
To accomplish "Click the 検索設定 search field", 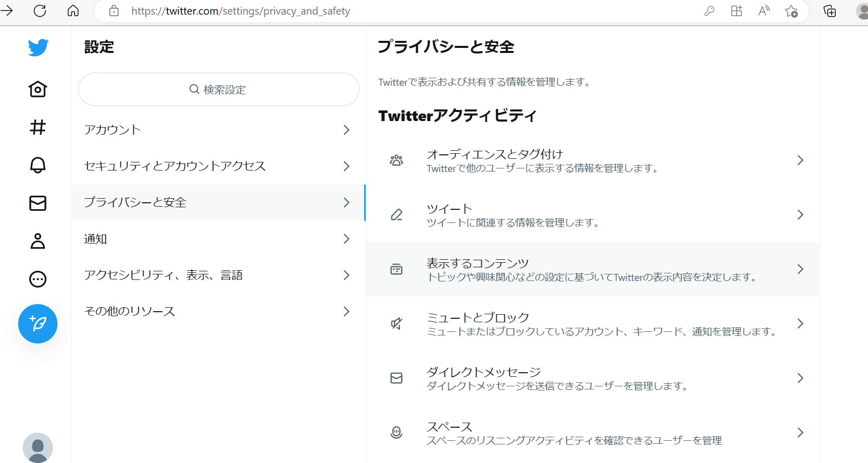I will pyautogui.click(x=218, y=89).
